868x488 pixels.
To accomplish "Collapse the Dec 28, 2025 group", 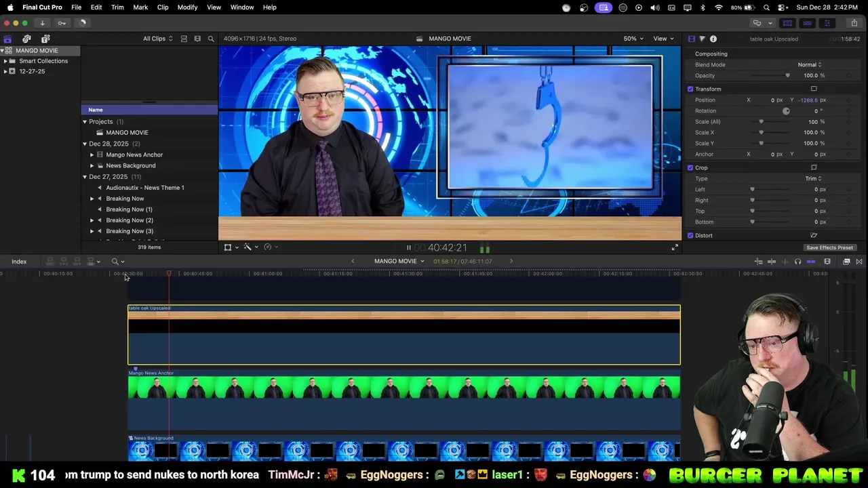I will 85,144.
